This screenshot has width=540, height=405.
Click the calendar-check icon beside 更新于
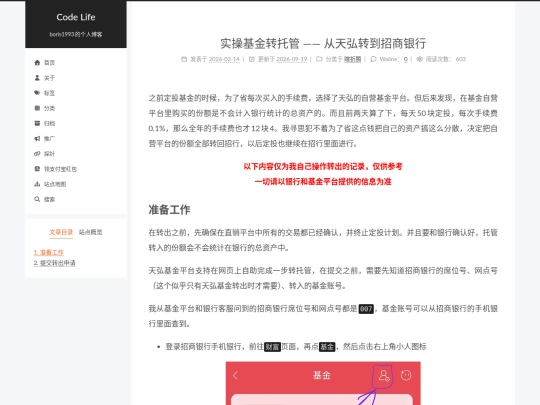[x=252, y=59]
